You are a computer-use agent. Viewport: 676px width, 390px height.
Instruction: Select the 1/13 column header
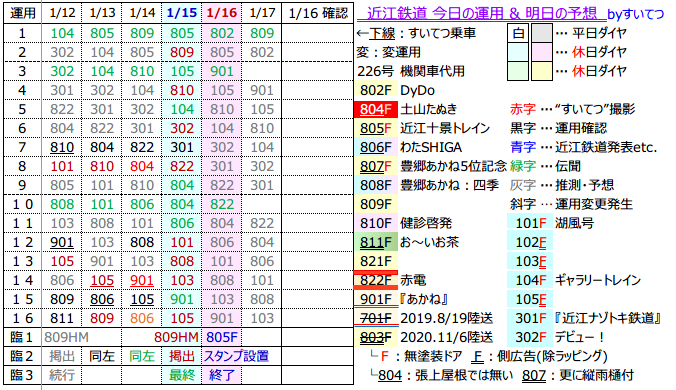coord(102,13)
